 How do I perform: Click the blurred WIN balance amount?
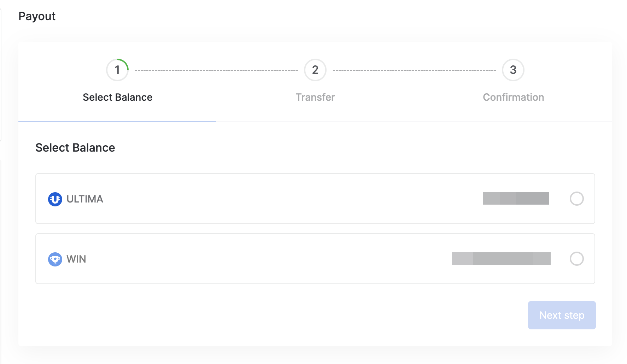pyautogui.click(x=501, y=258)
